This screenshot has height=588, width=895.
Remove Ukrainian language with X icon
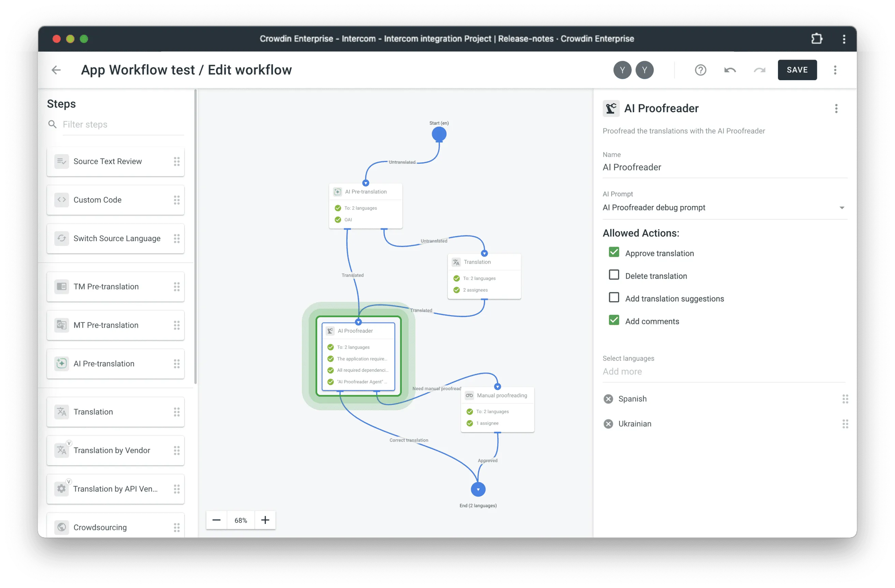pyautogui.click(x=608, y=424)
